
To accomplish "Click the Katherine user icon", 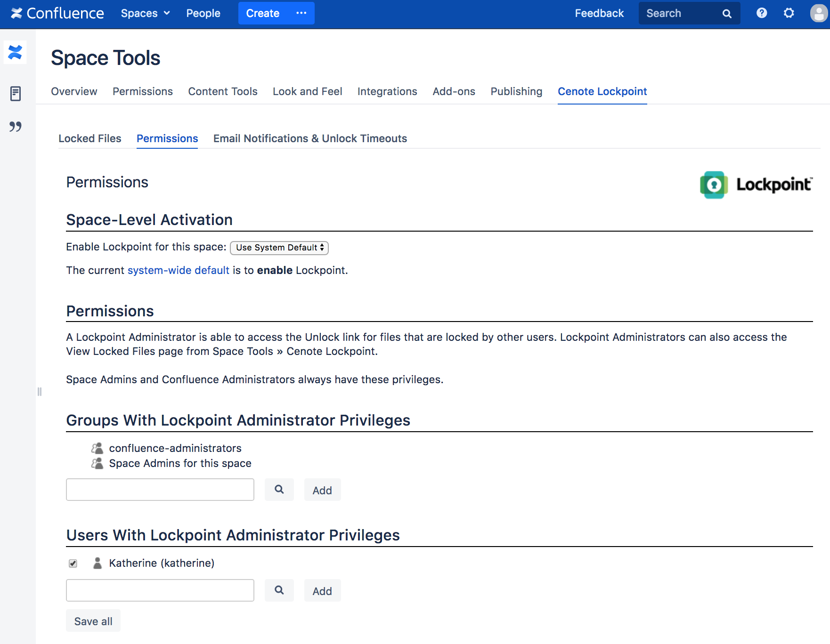I will [98, 563].
